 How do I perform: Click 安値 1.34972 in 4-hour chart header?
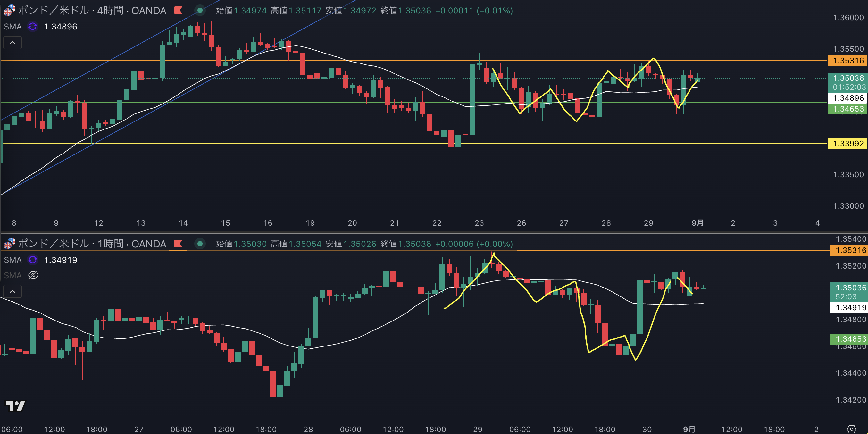pyautogui.click(x=351, y=11)
